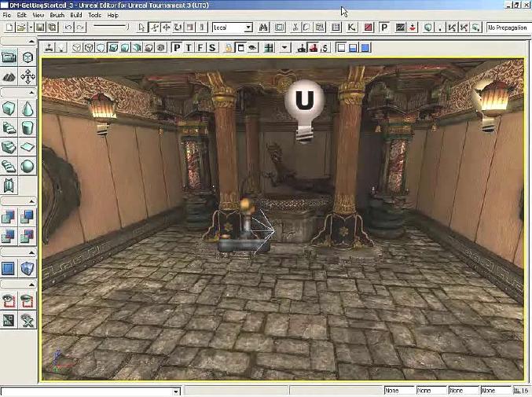Open the binoculars search icon
The height and width of the screenshot is (397, 532).
264,28
